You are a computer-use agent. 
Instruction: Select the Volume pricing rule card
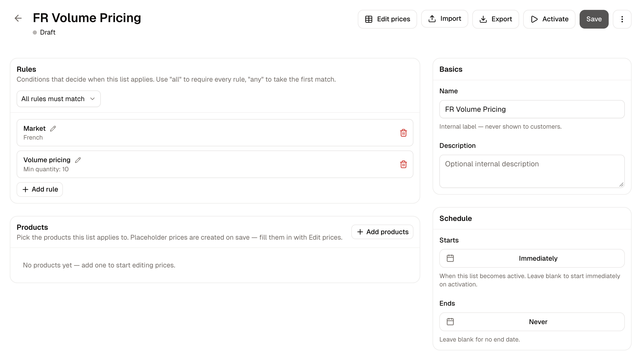(x=215, y=164)
